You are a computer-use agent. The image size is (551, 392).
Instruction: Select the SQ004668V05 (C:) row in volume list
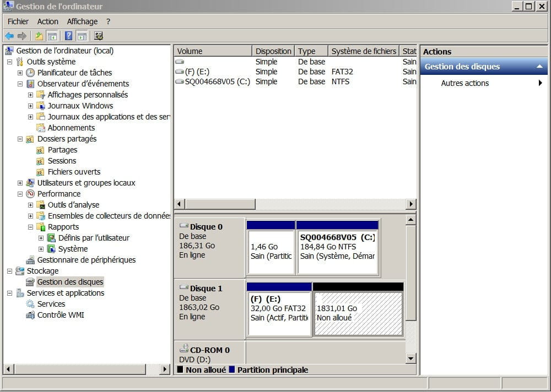point(295,81)
